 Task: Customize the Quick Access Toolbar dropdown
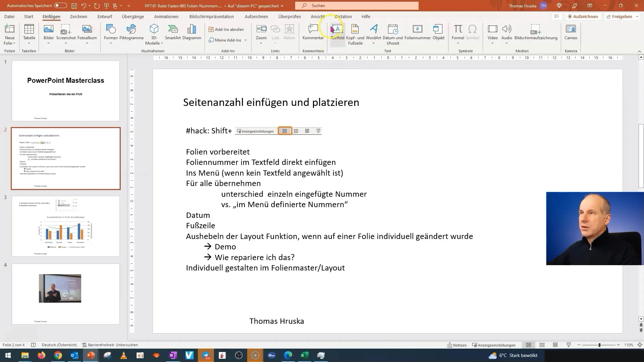[128, 6]
